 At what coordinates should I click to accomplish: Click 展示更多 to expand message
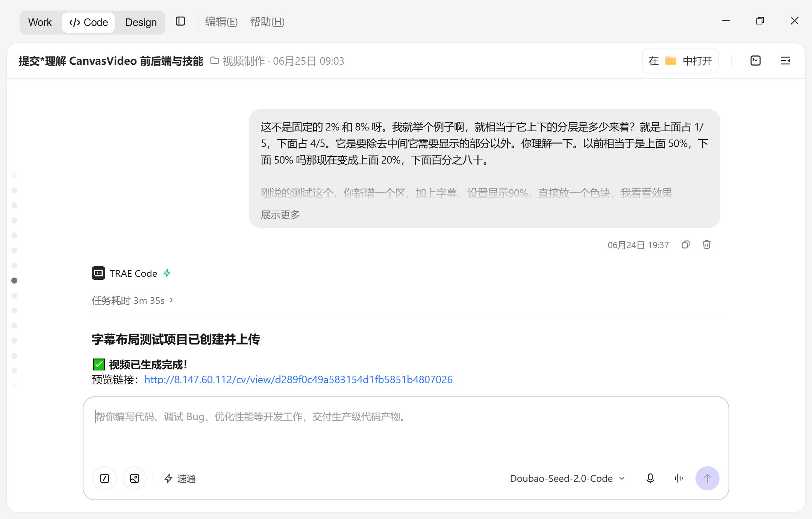click(280, 215)
